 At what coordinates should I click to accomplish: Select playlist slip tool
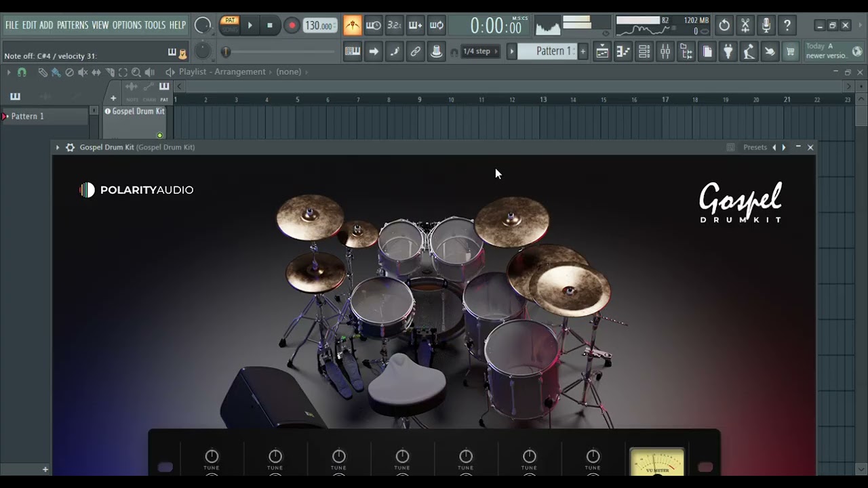click(96, 72)
